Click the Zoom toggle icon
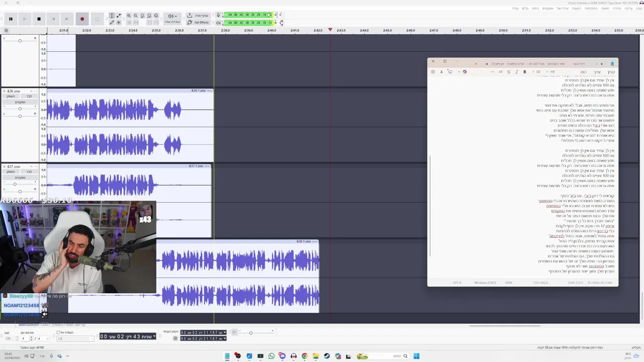Screen dimensions: 644x362 coord(156,16)
